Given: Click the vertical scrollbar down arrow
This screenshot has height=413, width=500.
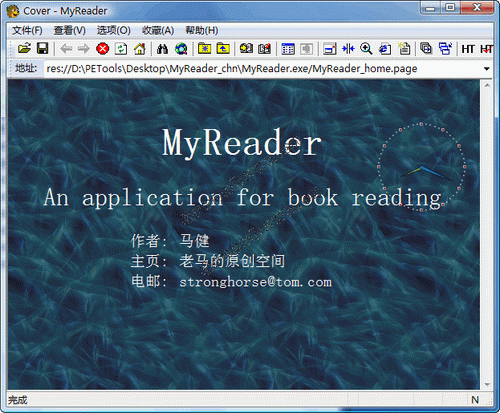Looking at the screenshot, I should point(487,384).
